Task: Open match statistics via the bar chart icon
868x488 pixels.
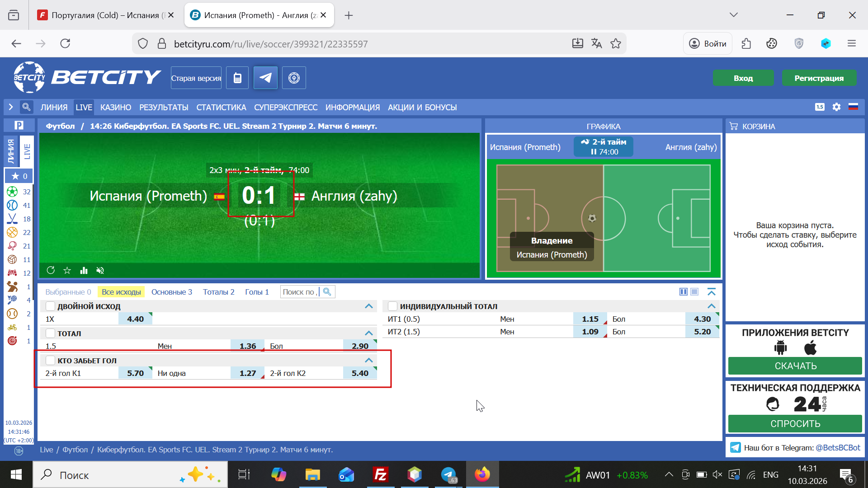Action: 84,271
